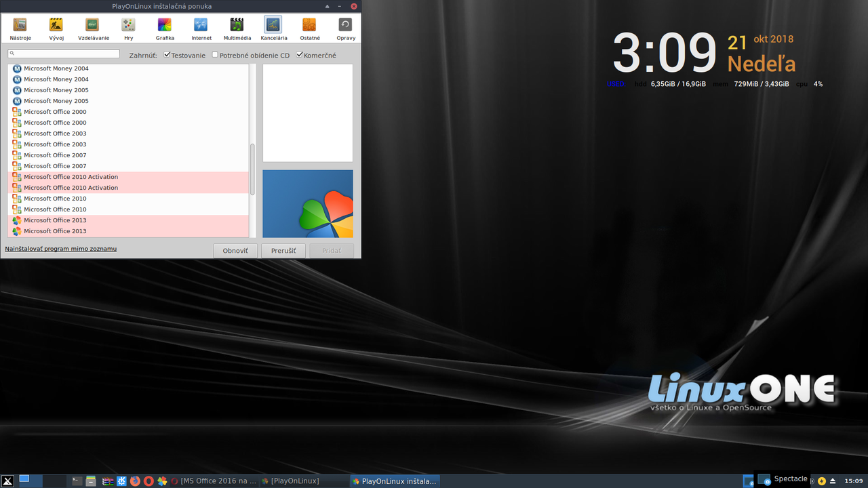
Task: Click the 15:09 taskbar clock
Action: (854, 481)
